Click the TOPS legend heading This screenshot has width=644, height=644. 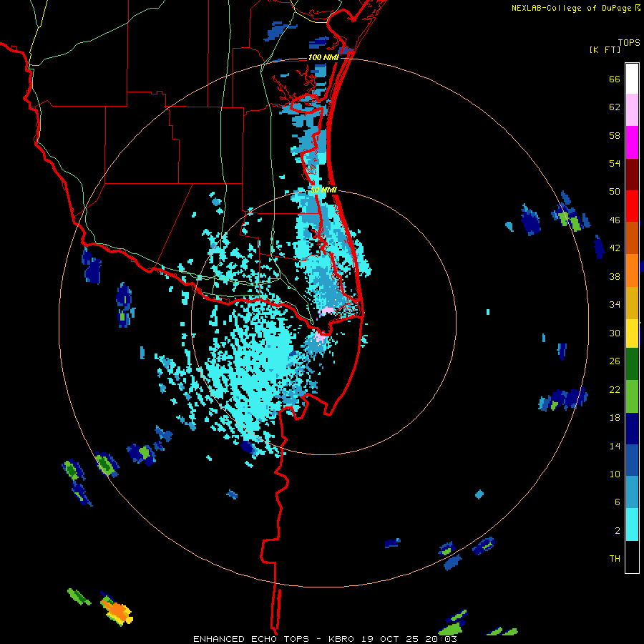[x=629, y=42]
